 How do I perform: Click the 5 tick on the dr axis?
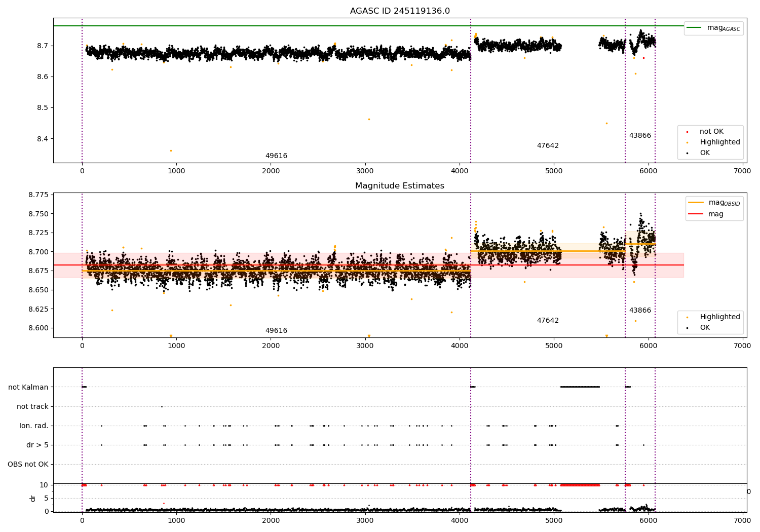pos(47,498)
